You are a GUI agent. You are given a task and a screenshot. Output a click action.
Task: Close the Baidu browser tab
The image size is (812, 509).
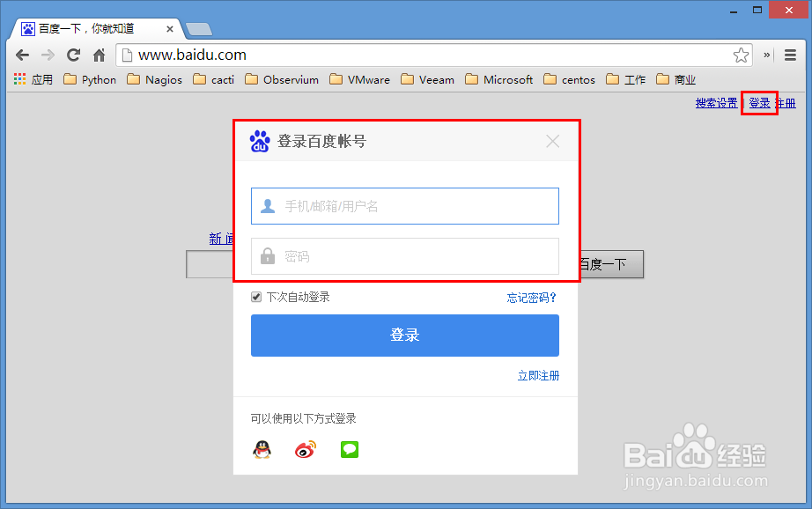[169, 29]
